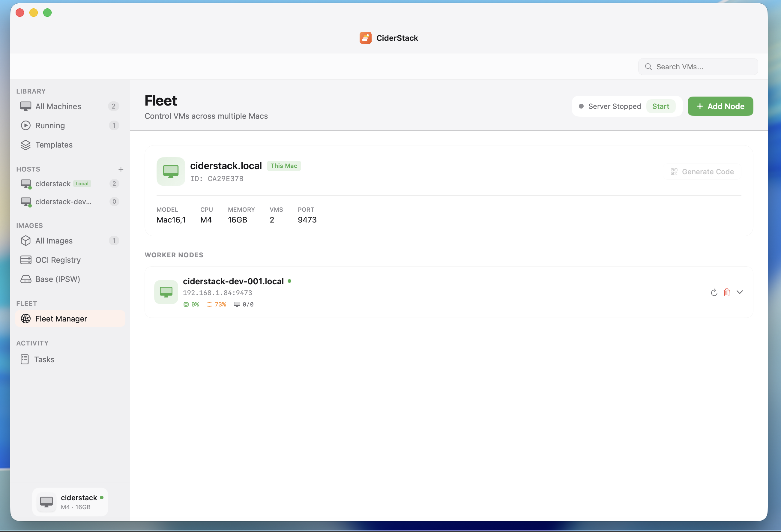781x532 pixels.
Task: Select the ciderstack Local host
Action: coord(53,184)
